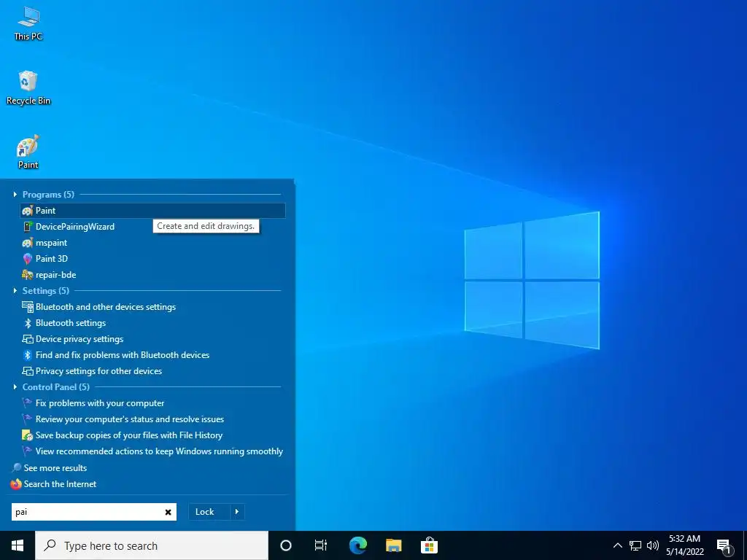Click the taskbar 'Type here to search' box

pyautogui.click(x=152, y=545)
